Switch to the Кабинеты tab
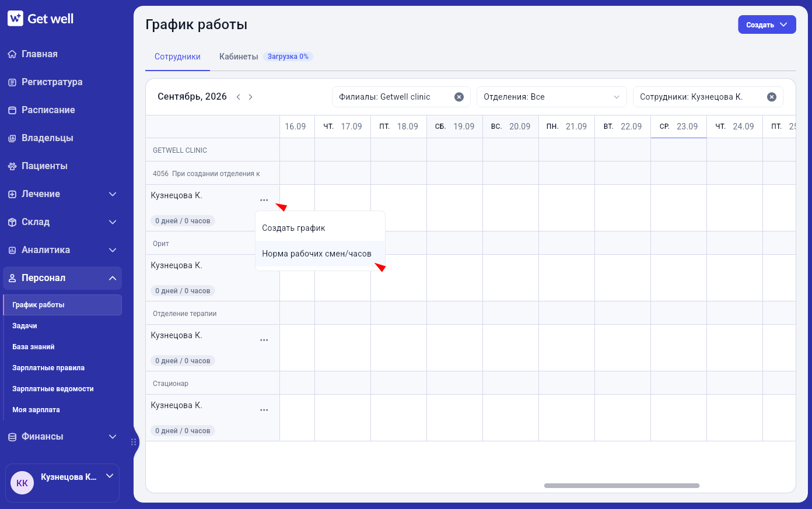The width and height of the screenshot is (812, 509). [x=239, y=57]
